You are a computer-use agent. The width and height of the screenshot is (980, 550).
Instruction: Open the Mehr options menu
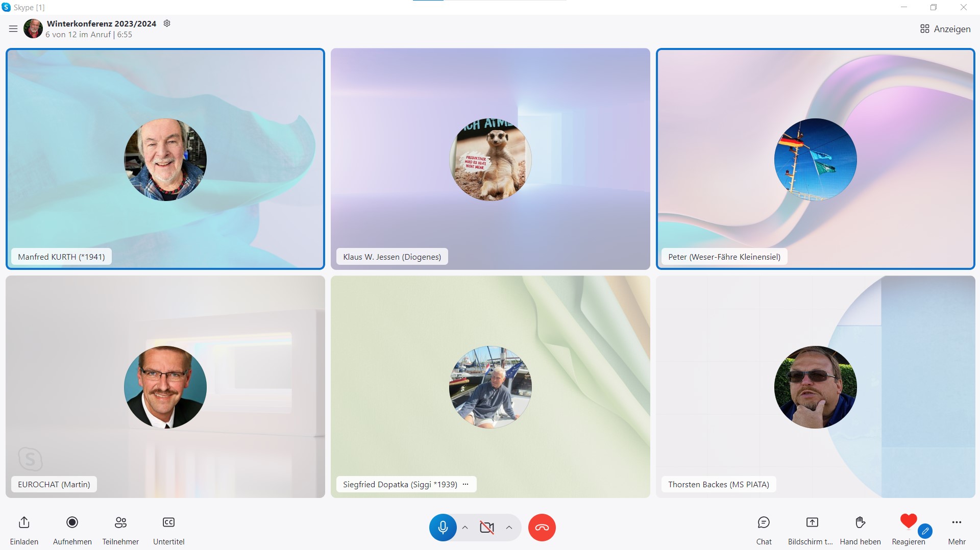point(957,522)
